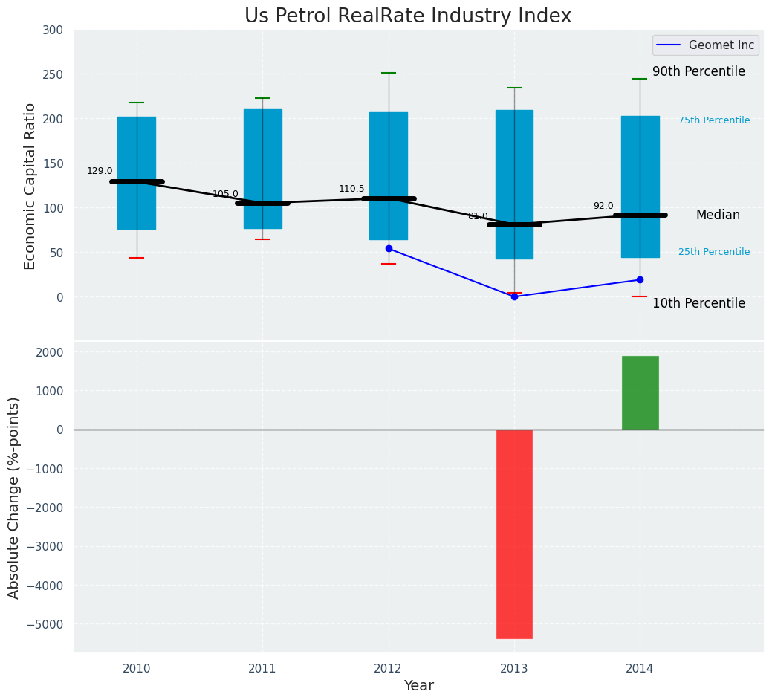Select the Median annotation text
The width and height of the screenshot is (772, 700).
(x=718, y=215)
